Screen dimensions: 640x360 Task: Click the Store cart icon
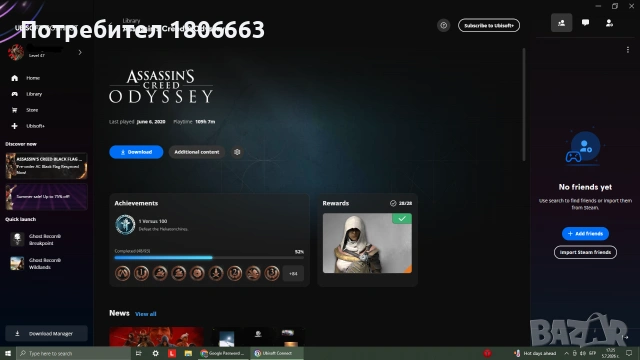pos(15,110)
